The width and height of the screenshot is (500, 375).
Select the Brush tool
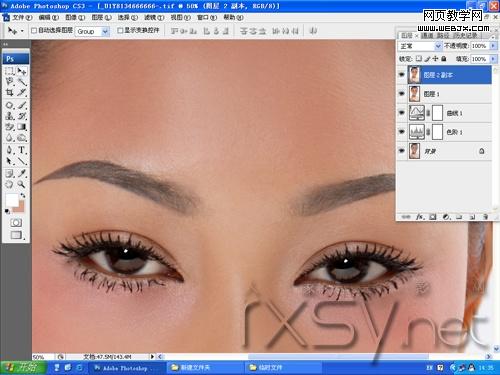coord(22,105)
